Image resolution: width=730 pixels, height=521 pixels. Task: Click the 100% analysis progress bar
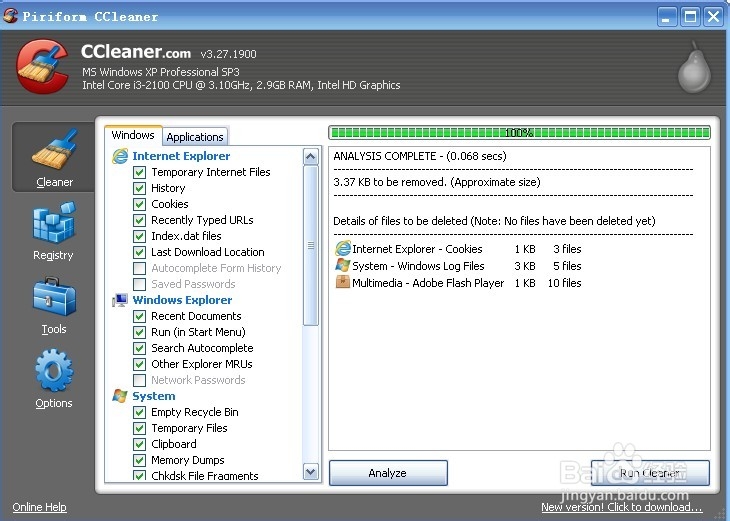(519, 133)
